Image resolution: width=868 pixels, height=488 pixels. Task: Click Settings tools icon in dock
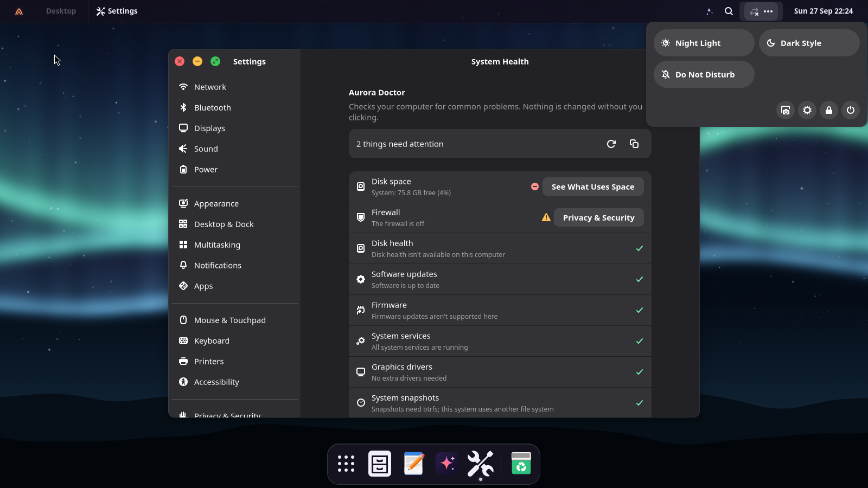(x=481, y=464)
